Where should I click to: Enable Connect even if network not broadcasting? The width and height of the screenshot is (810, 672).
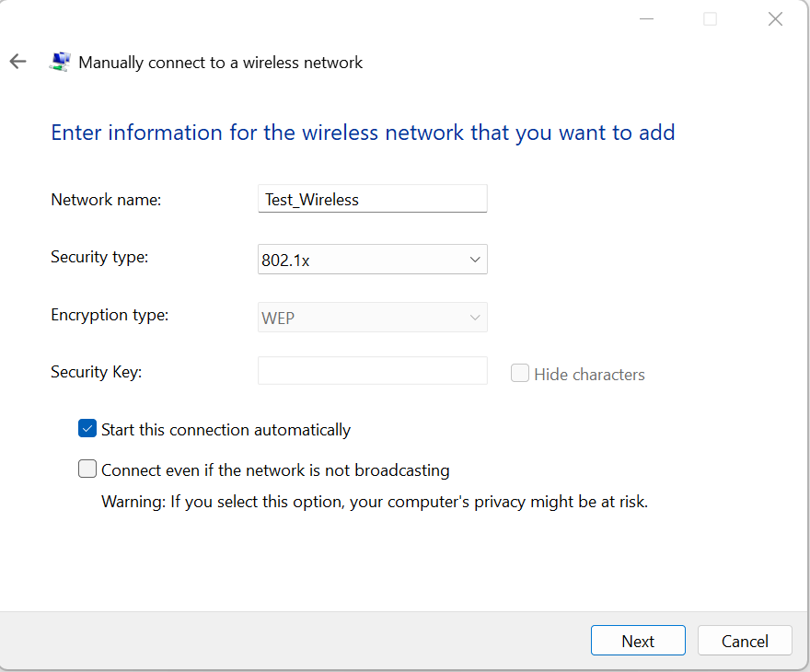[x=87, y=469]
